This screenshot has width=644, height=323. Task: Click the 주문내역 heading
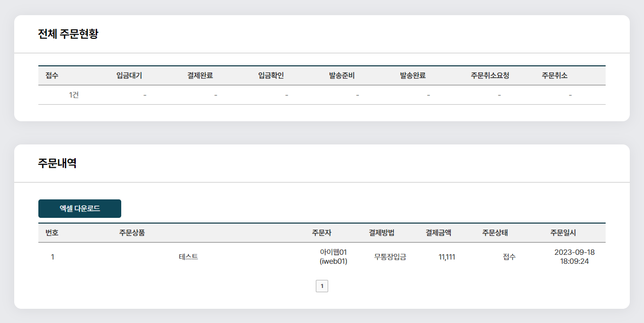click(57, 163)
